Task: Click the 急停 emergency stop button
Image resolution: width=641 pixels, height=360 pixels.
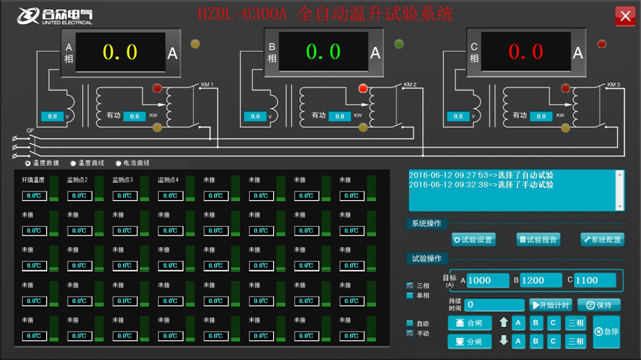Action: [x=607, y=332]
